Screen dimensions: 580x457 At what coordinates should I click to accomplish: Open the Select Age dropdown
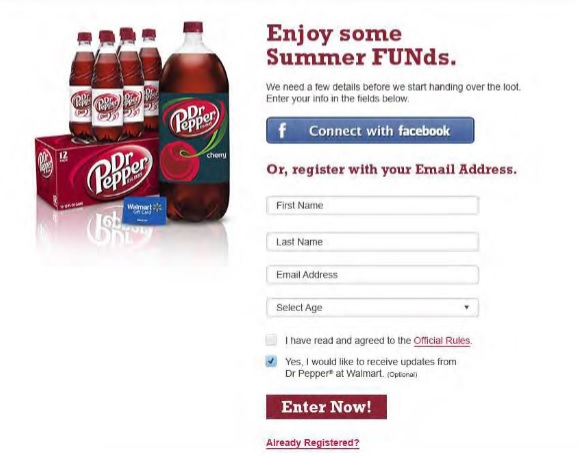coord(372,308)
